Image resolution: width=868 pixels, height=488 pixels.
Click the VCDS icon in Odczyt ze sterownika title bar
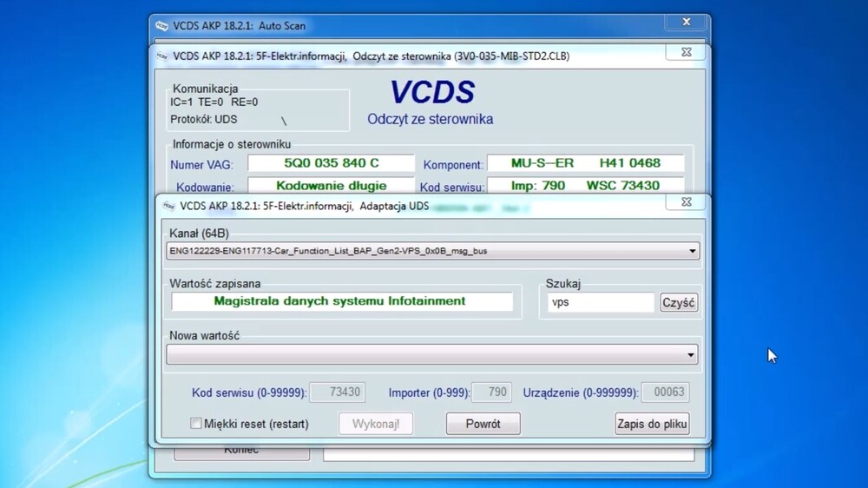click(x=161, y=56)
